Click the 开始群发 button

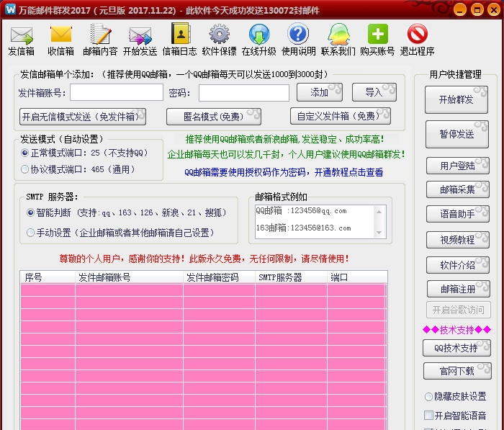(456, 99)
